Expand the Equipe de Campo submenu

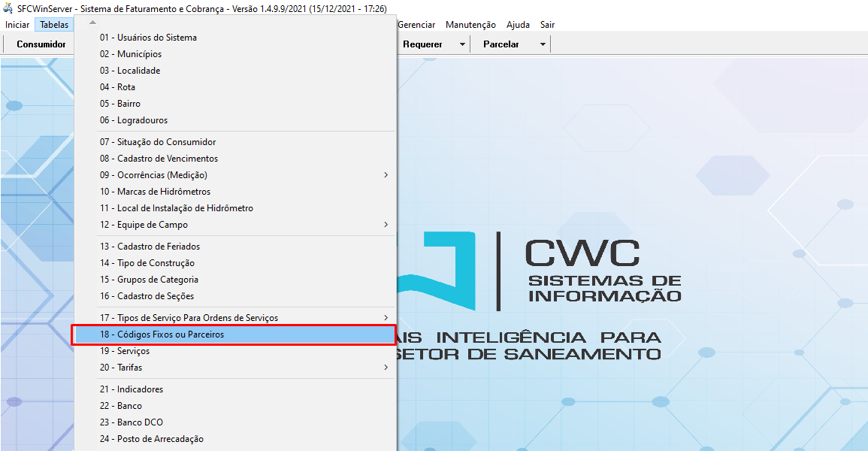[x=386, y=225]
